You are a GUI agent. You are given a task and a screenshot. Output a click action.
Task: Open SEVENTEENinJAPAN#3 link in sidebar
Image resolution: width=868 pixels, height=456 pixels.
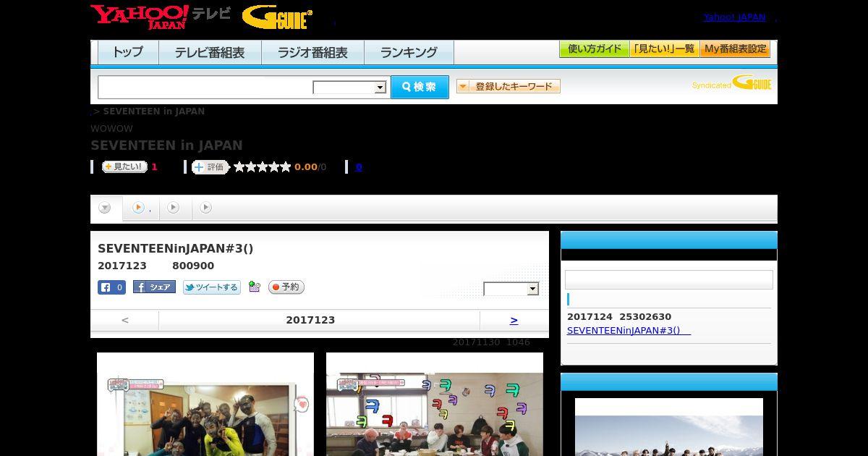click(x=629, y=330)
